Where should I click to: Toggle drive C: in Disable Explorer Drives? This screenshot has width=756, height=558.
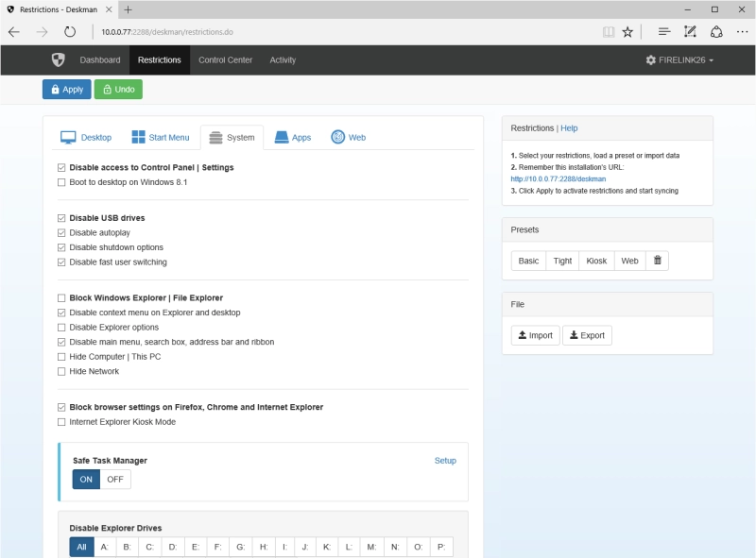pos(150,547)
